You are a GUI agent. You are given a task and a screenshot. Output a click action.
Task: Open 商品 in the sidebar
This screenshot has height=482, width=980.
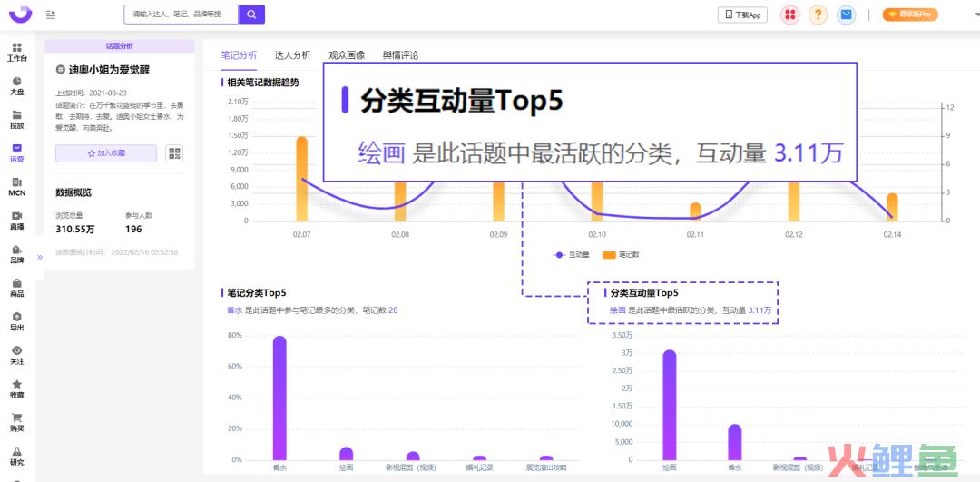[17, 289]
